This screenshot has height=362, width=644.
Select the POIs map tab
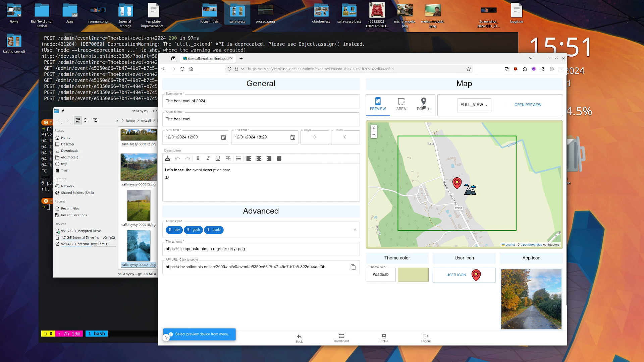[x=424, y=105]
